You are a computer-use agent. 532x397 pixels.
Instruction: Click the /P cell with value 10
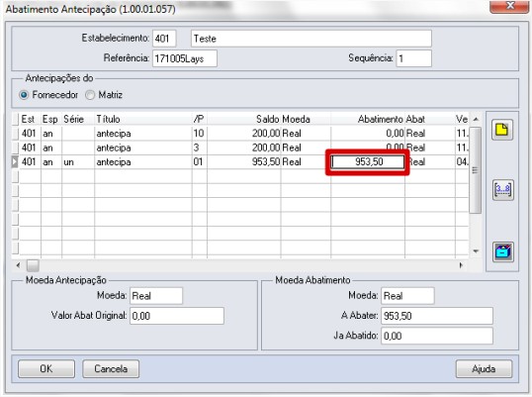point(199,133)
